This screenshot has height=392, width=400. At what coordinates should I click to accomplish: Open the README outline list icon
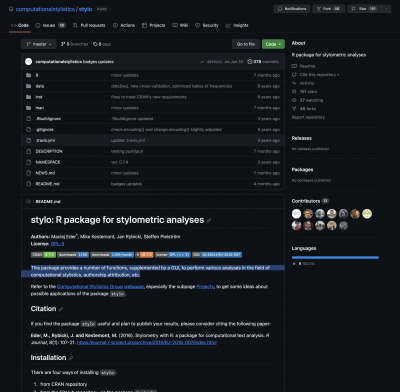(x=28, y=201)
